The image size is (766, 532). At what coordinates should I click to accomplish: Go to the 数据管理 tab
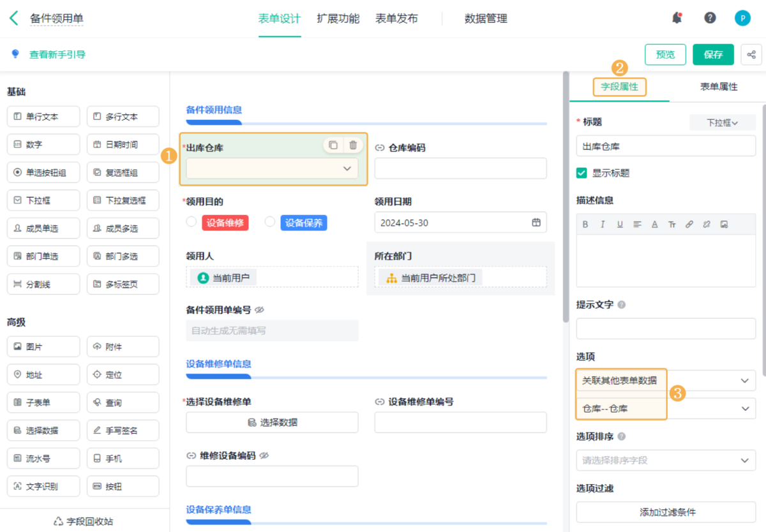tap(486, 18)
